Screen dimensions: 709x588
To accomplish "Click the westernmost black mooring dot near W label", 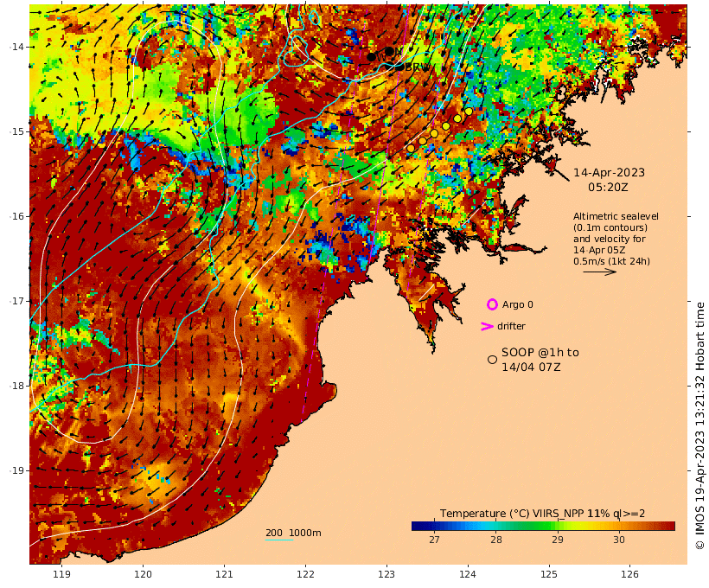I will coord(371,57).
